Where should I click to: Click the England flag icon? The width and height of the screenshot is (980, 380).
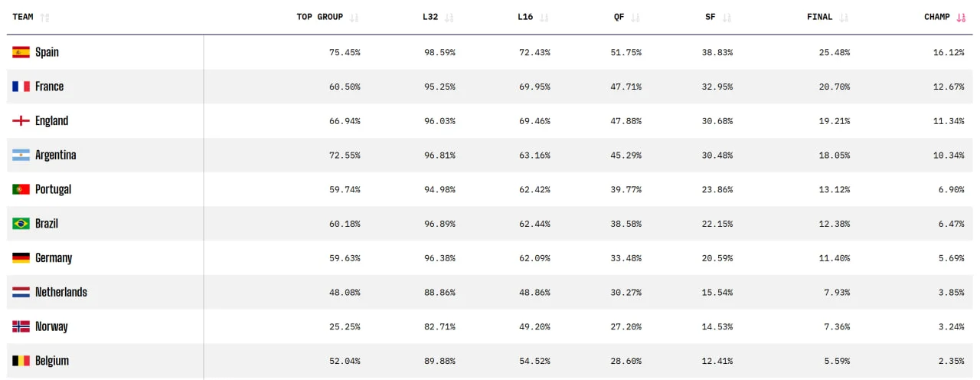click(x=21, y=121)
